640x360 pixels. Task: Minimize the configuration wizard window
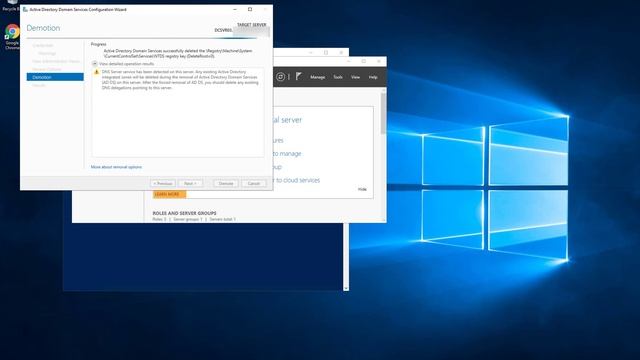pyautogui.click(x=235, y=9)
